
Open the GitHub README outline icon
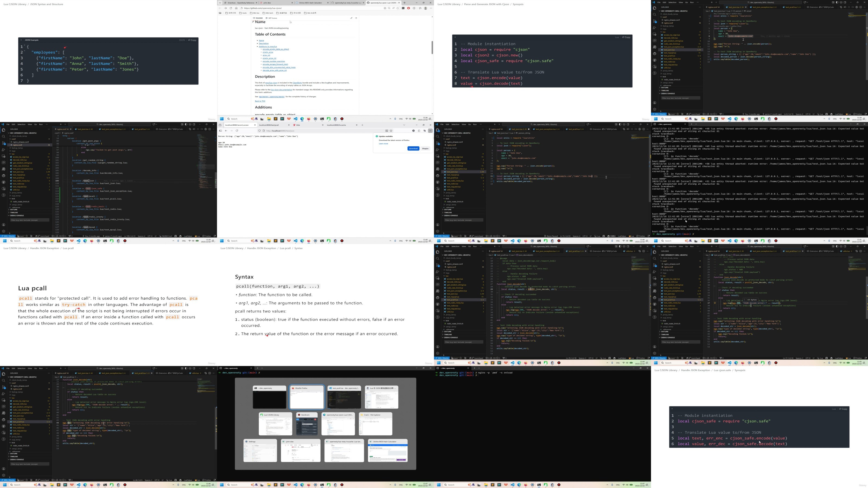(356, 18)
